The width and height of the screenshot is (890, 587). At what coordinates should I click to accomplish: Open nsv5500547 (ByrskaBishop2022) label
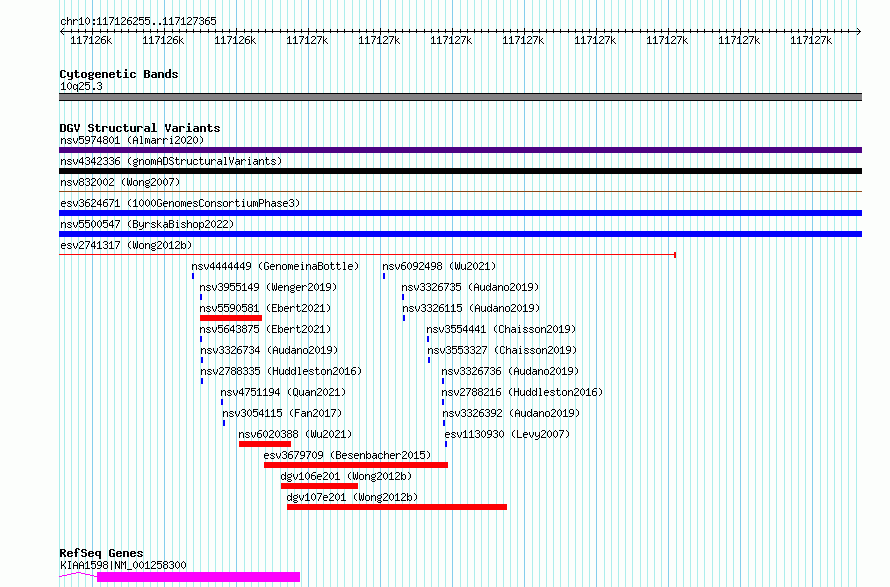pos(147,224)
